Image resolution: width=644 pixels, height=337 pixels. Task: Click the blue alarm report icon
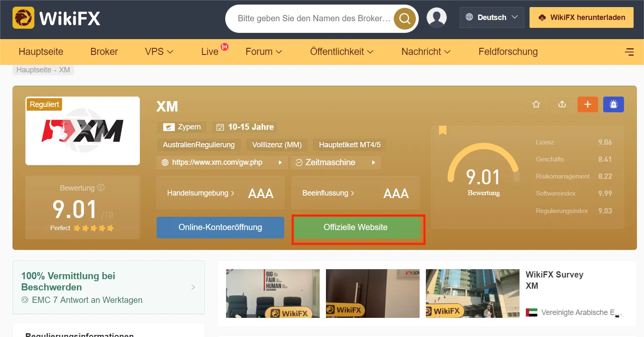pos(614,104)
